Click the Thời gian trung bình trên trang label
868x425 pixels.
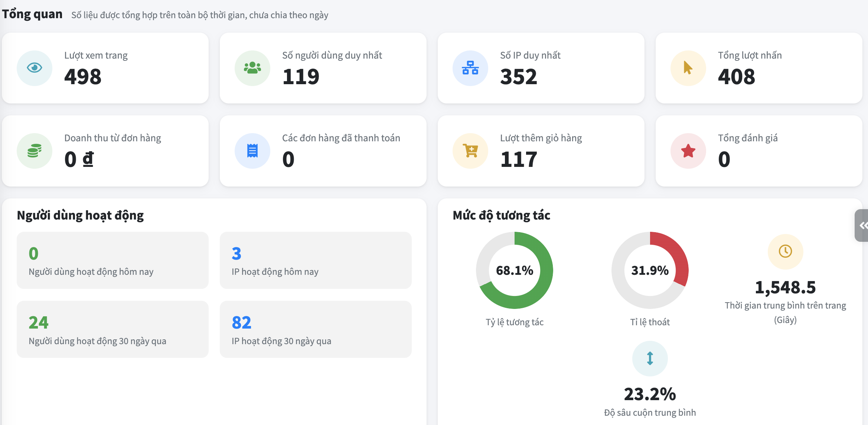(x=786, y=312)
